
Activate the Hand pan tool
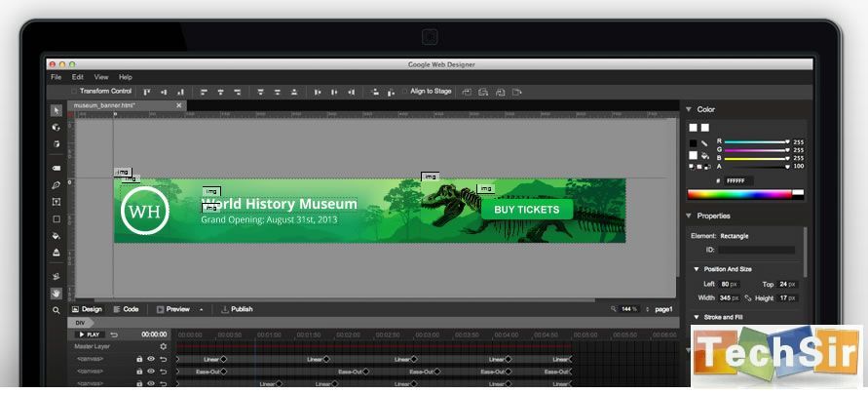pos(56,293)
